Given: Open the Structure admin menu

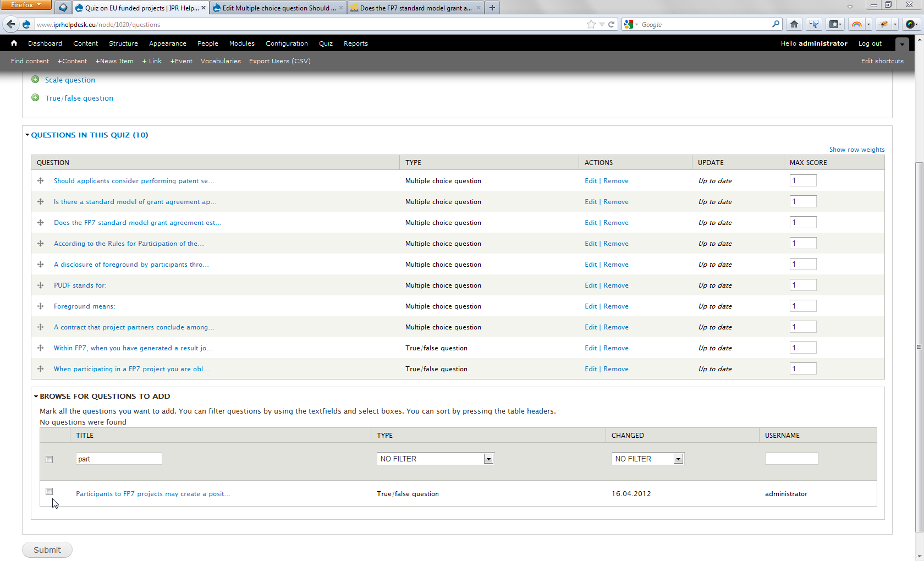Looking at the screenshot, I should pos(123,43).
